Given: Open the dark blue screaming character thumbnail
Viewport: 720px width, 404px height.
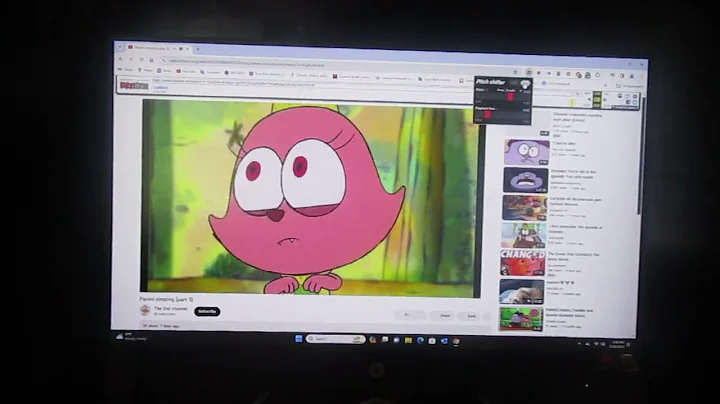Looking at the screenshot, I should [x=525, y=180].
